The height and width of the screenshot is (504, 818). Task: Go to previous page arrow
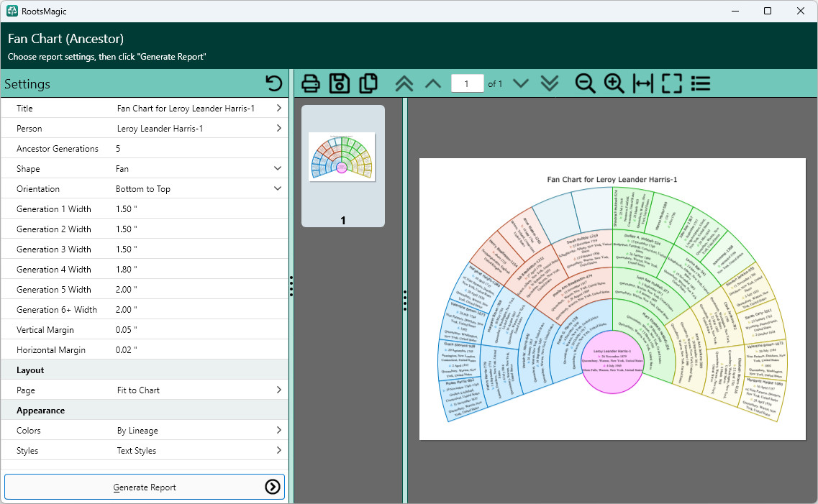coord(433,83)
